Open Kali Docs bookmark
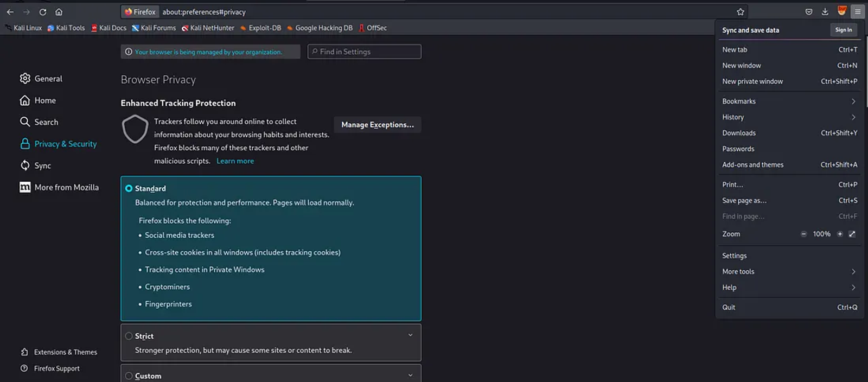The height and width of the screenshot is (382, 868). click(x=108, y=28)
